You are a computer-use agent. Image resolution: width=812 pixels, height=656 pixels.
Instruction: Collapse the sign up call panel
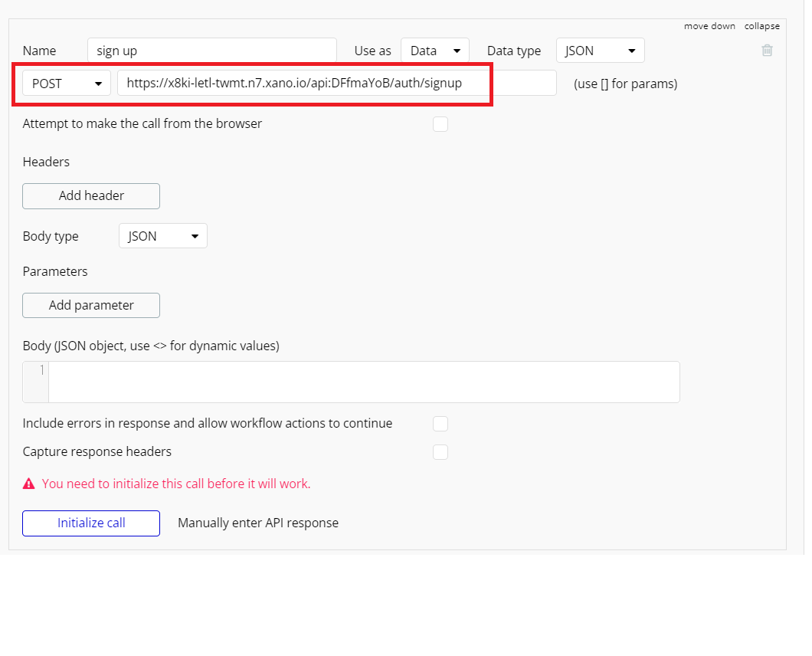[x=761, y=26]
